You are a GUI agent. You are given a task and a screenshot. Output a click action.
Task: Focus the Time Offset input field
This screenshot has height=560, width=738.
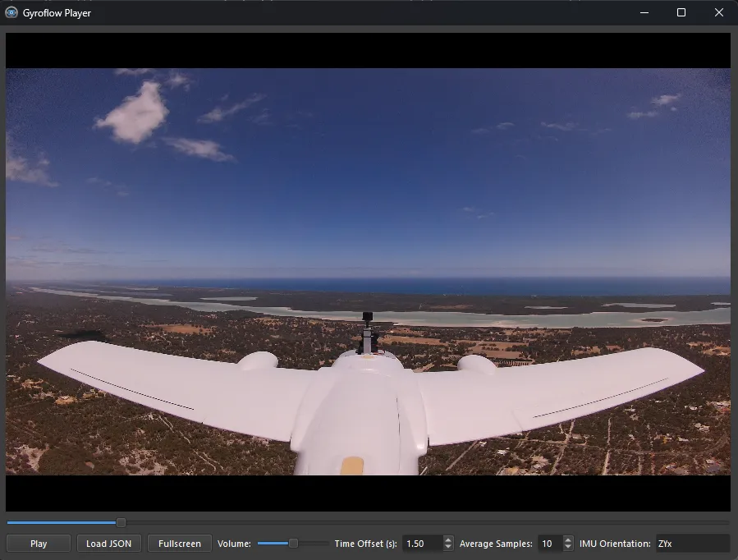(x=423, y=544)
